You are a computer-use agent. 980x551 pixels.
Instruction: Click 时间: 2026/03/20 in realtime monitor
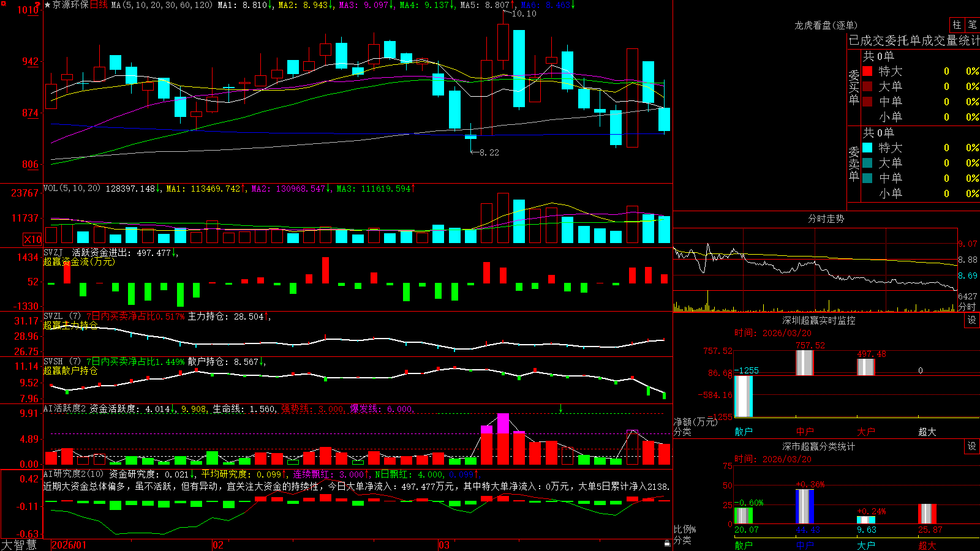(x=773, y=333)
